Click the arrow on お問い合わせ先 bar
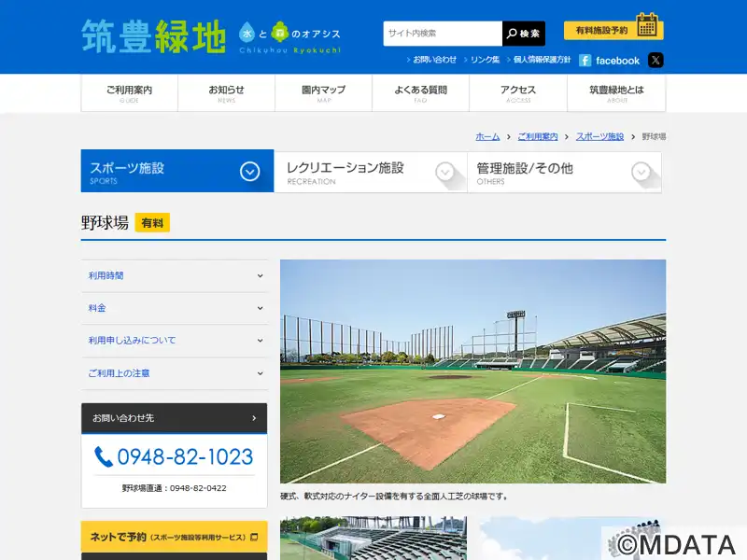This screenshot has height=560, width=747. point(254,418)
